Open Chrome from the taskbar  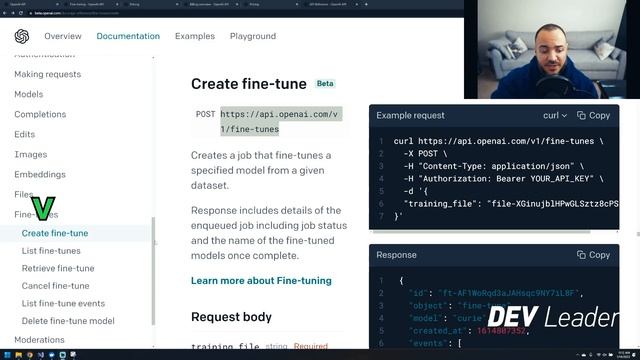(29, 355)
